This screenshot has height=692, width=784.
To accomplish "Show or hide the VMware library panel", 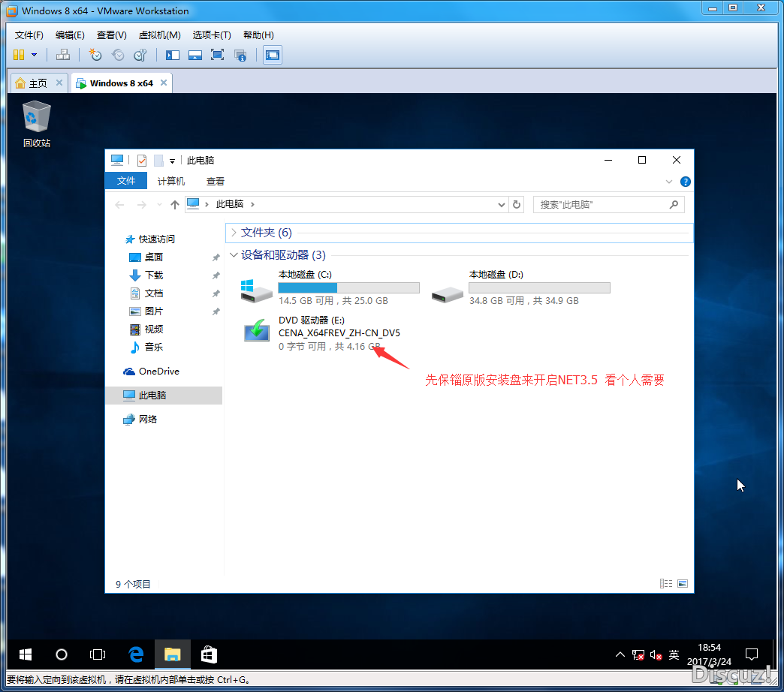I will (173, 55).
